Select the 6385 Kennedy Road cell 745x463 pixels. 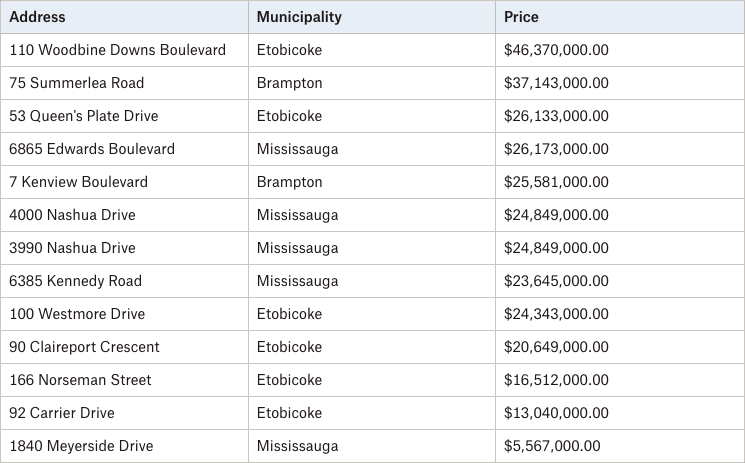point(124,281)
